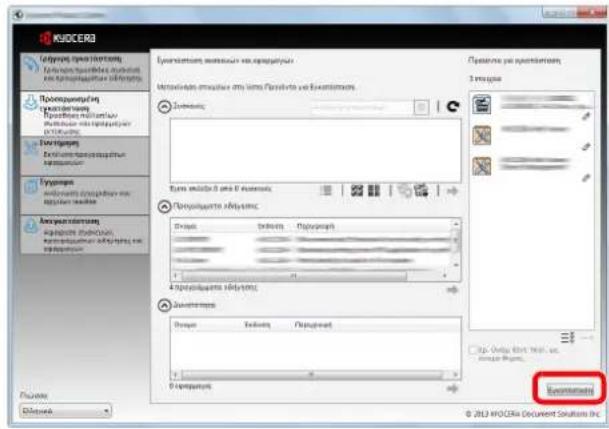Select the Custom Install sidebar tab
The height and width of the screenshot is (429, 609).
tap(85, 113)
